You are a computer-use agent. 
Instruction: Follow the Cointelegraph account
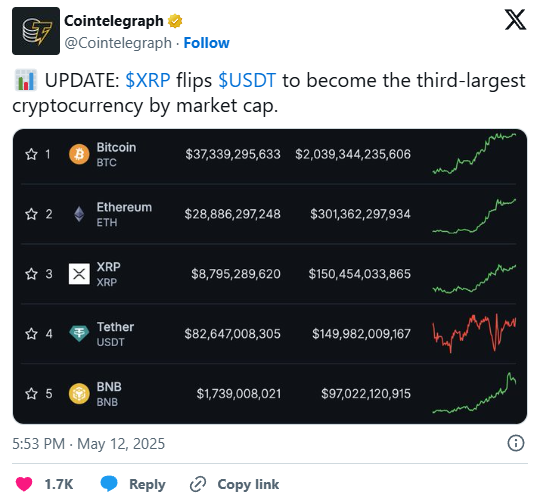pyautogui.click(x=207, y=43)
